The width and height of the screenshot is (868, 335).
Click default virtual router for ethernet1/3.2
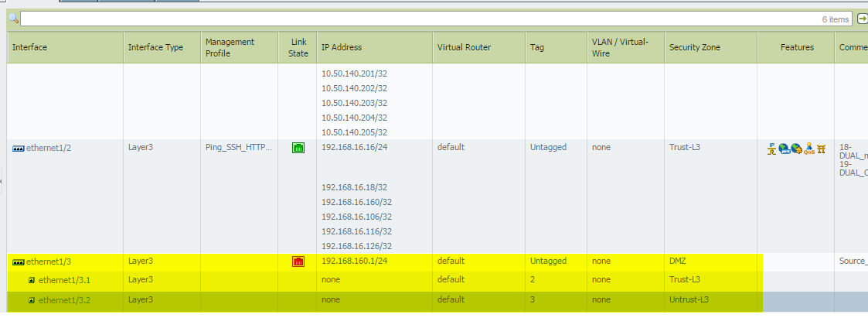click(x=451, y=299)
